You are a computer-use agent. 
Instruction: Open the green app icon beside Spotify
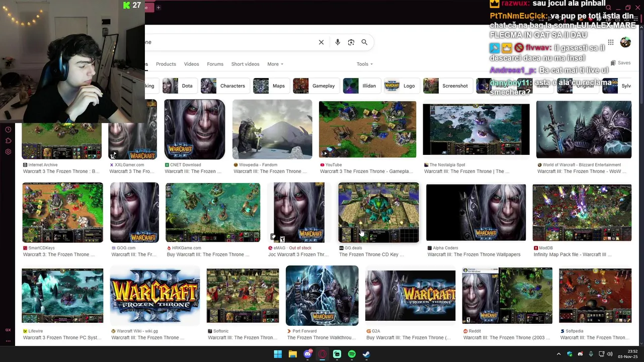coord(337,354)
